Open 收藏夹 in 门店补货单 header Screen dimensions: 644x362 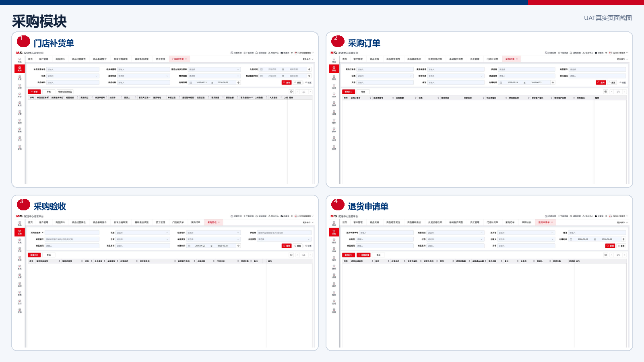(x=285, y=53)
